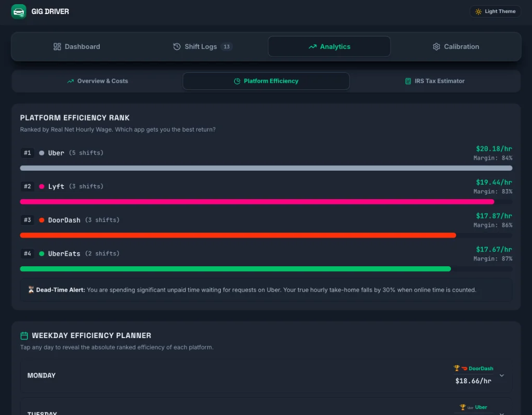Click the Analytics trend arrow icon
Screen dimensions: 532x415
312,46
